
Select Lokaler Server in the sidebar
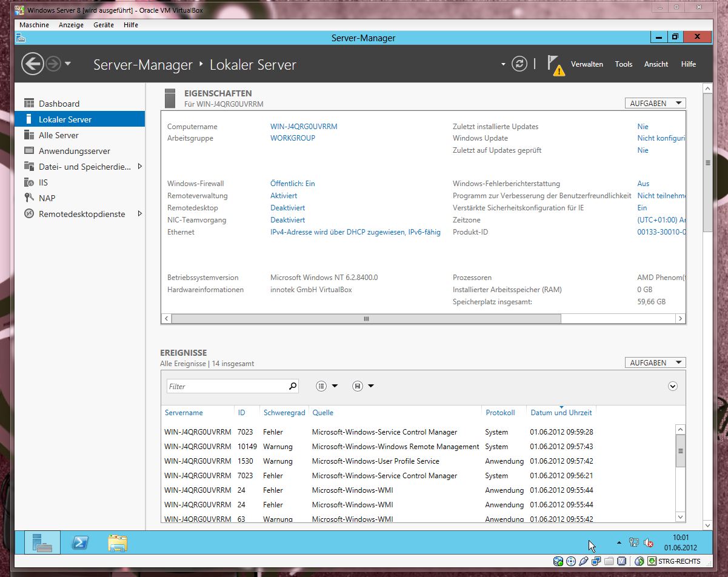[x=79, y=119]
